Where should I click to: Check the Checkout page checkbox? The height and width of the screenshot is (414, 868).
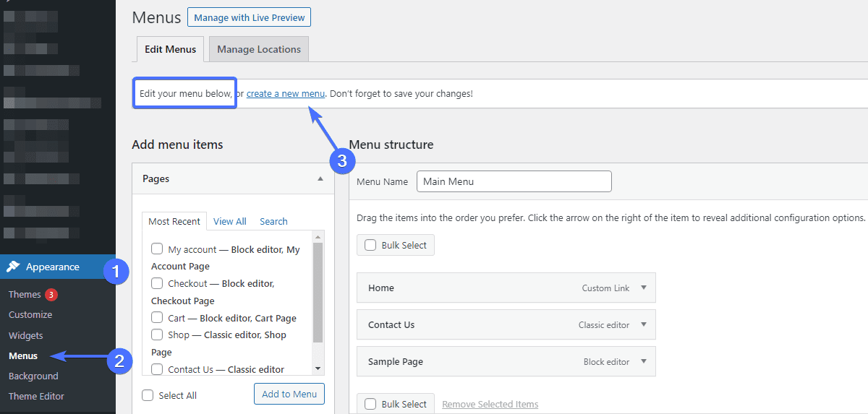tap(157, 283)
